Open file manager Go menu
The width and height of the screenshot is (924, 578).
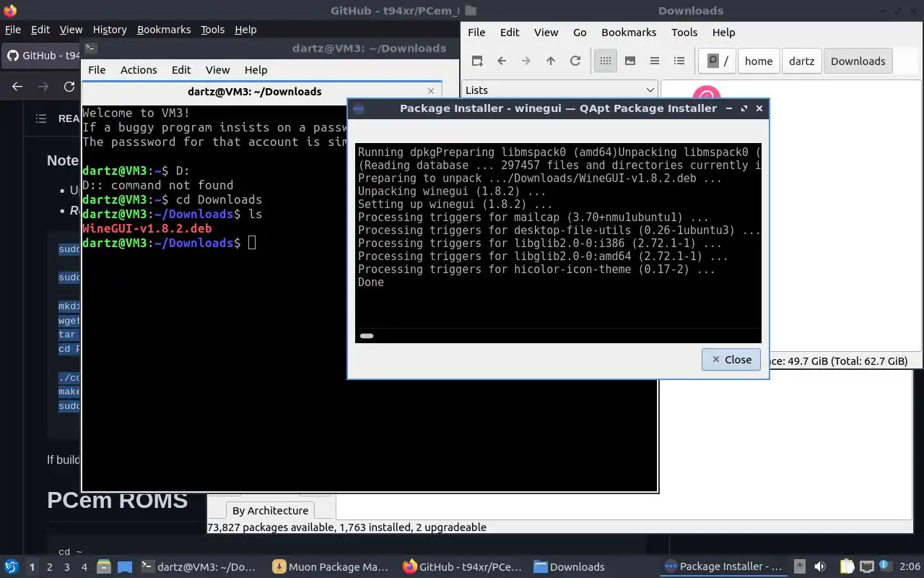pyautogui.click(x=580, y=32)
